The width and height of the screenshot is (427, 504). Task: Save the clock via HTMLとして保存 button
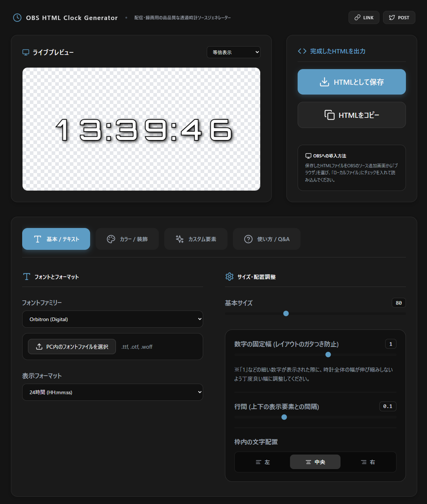(x=352, y=82)
